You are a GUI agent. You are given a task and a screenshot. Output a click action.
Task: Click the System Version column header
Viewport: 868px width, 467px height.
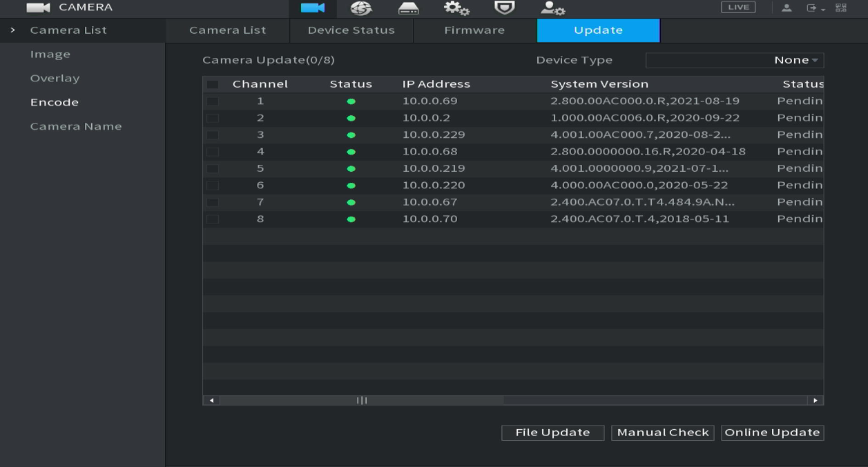pyautogui.click(x=599, y=84)
